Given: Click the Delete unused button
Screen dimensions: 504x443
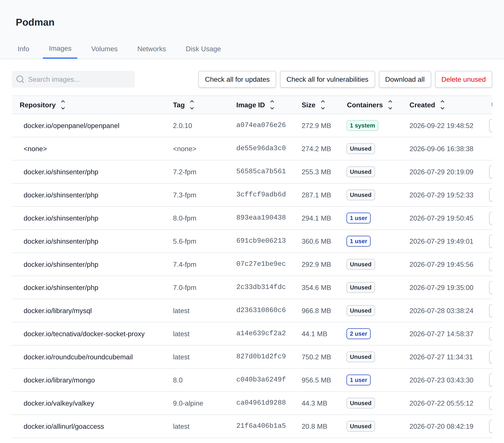Looking at the screenshot, I should pyautogui.click(x=463, y=79).
